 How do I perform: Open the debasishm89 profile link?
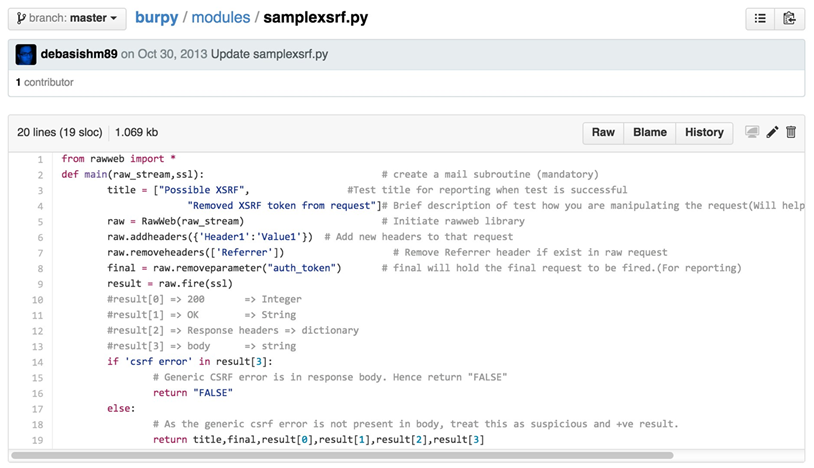[79, 54]
